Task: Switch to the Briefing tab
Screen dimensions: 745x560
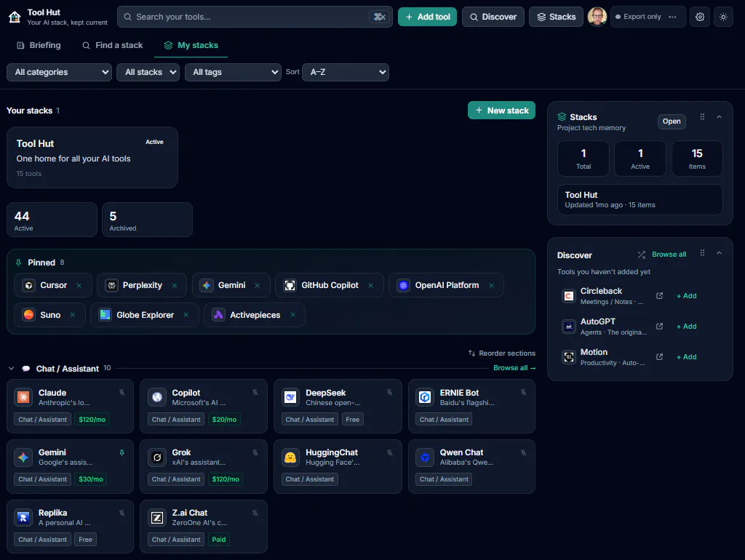Action: pos(39,45)
